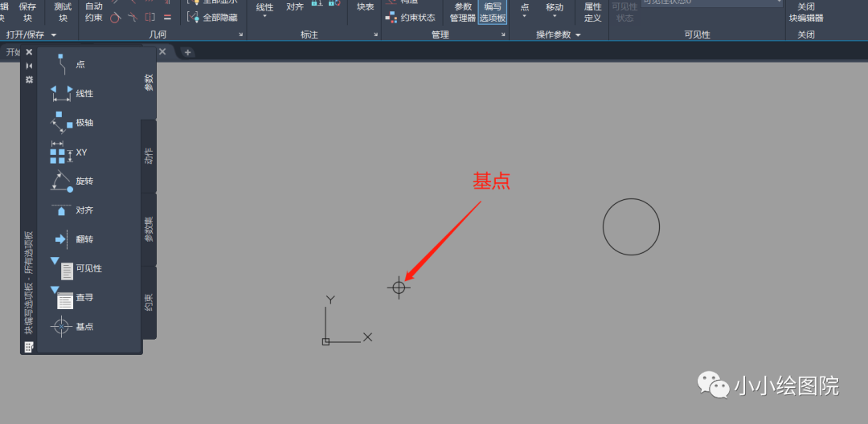Open palette properties gear icon
The image size is (868, 424).
click(x=30, y=79)
